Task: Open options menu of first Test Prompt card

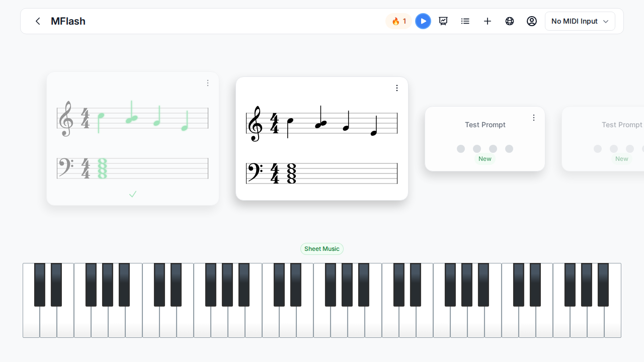Action: click(x=534, y=118)
